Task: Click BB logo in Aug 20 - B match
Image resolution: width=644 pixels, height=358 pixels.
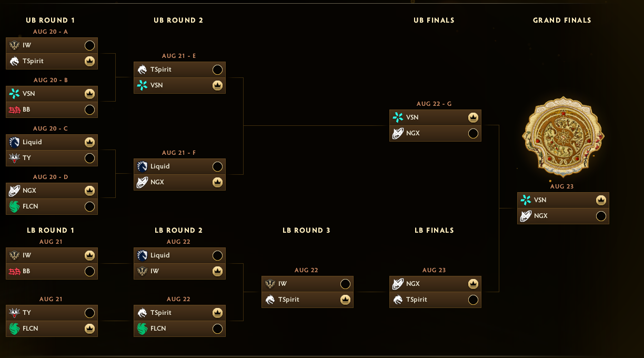Action: click(14, 110)
